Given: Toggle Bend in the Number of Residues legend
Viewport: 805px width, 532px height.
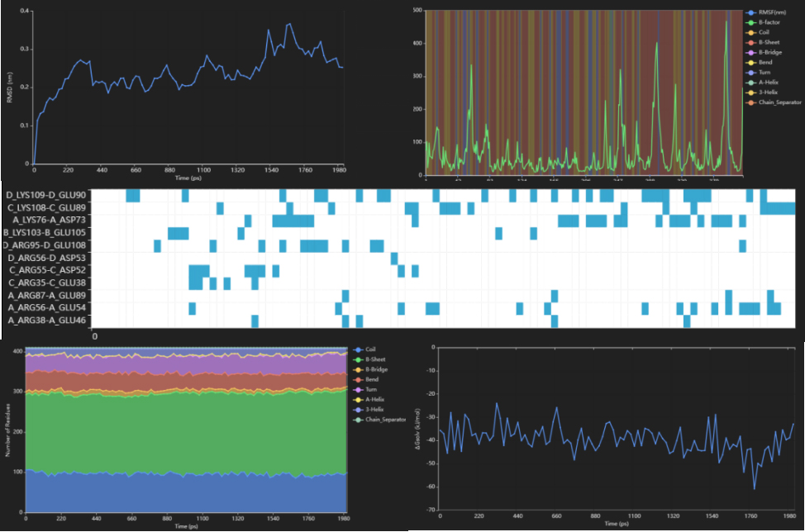Looking at the screenshot, I should click(366, 379).
